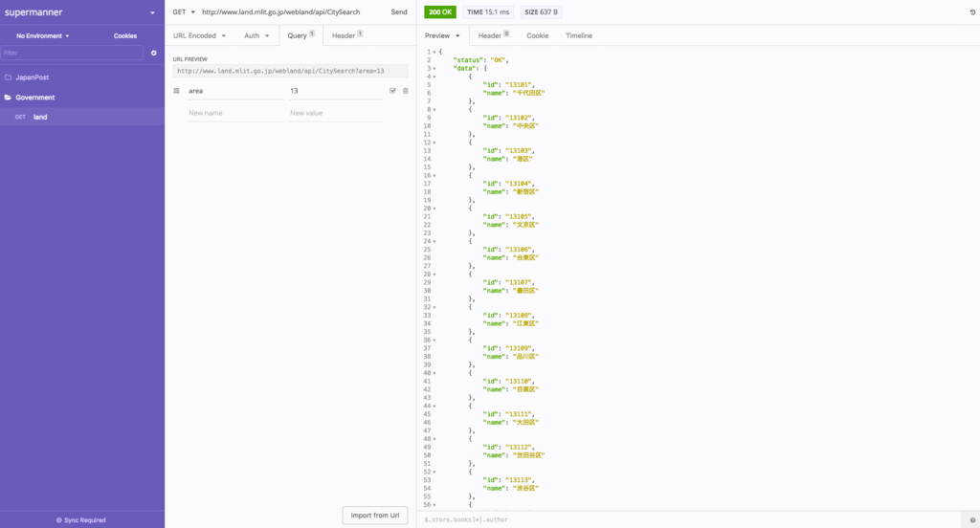
Task: Switch to the Cookie tab
Action: tap(538, 35)
